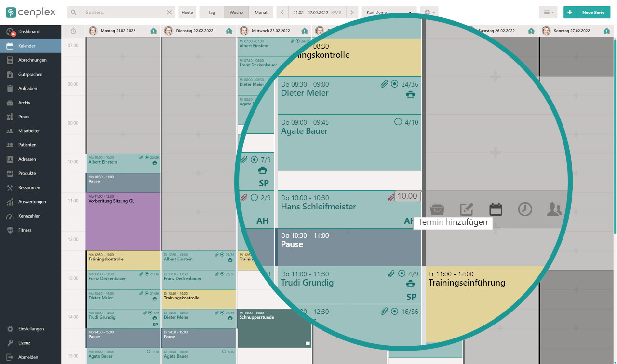Click the Neue Serie button
This screenshot has width=617, height=364.
pyautogui.click(x=587, y=13)
